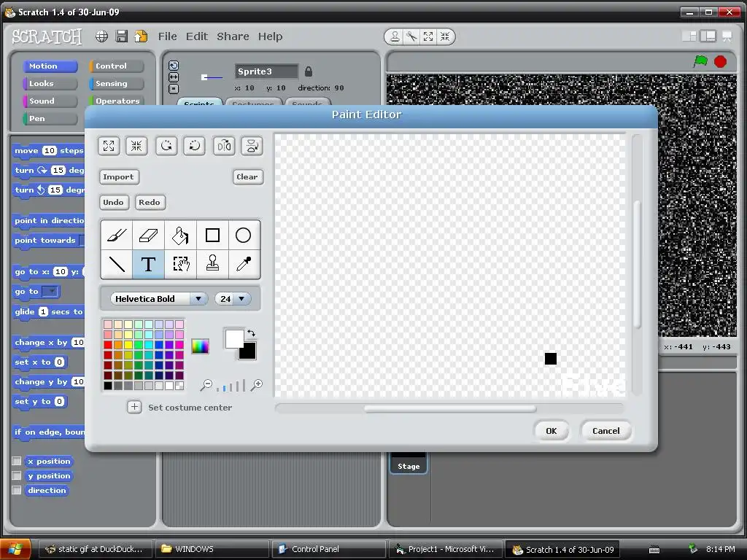Viewport: 747px width, 560px height.
Task: Click the Shrink icon in Paint Editor
Action: click(x=136, y=146)
